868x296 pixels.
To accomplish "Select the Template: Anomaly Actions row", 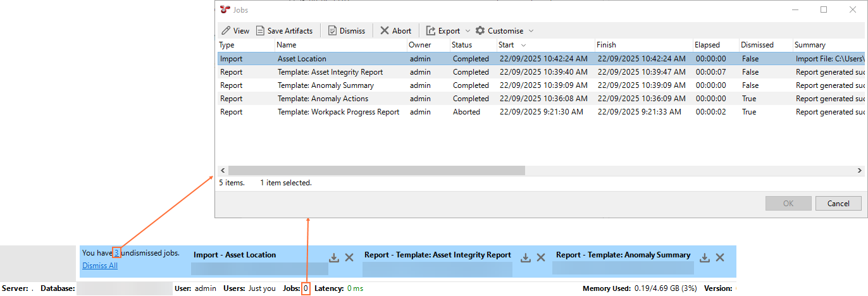I will point(541,99).
